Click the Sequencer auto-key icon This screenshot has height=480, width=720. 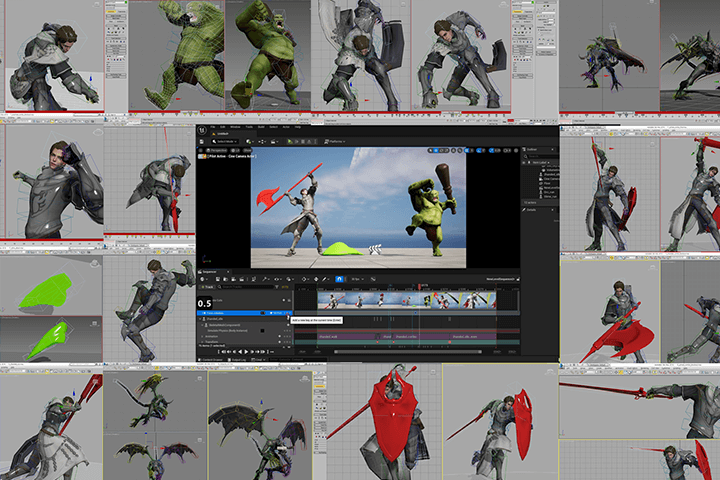[316, 279]
